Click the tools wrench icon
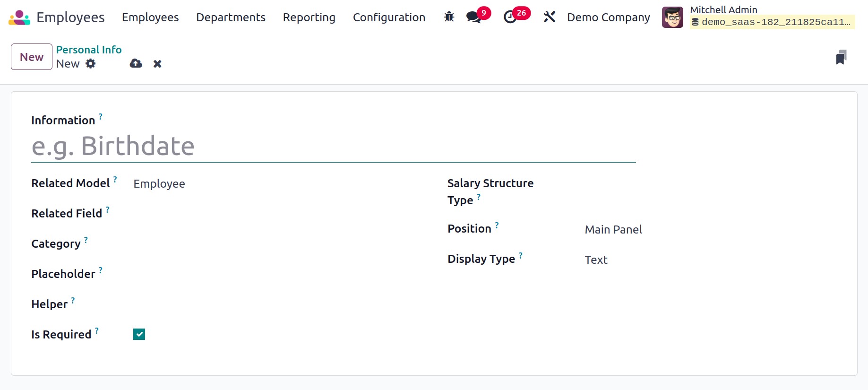This screenshot has width=868, height=390. 549,17
